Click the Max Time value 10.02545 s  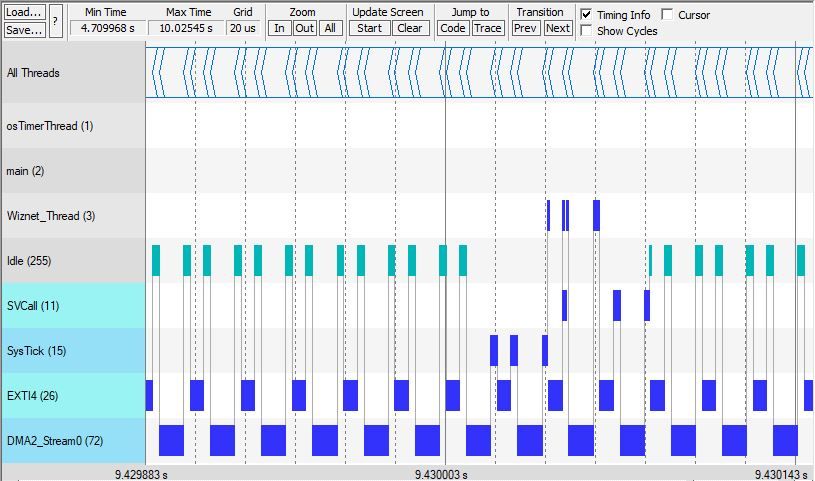[186, 28]
